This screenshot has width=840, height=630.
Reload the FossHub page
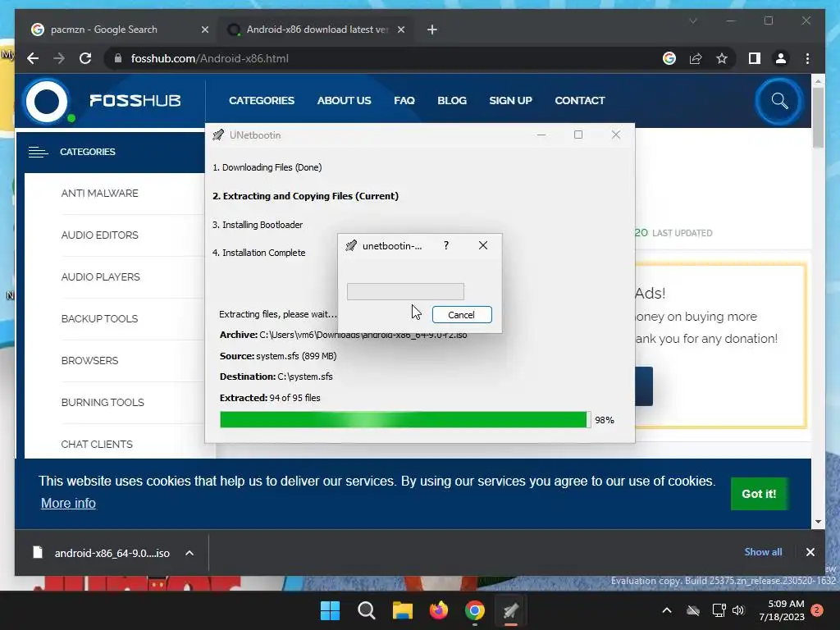click(x=85, y=58)
